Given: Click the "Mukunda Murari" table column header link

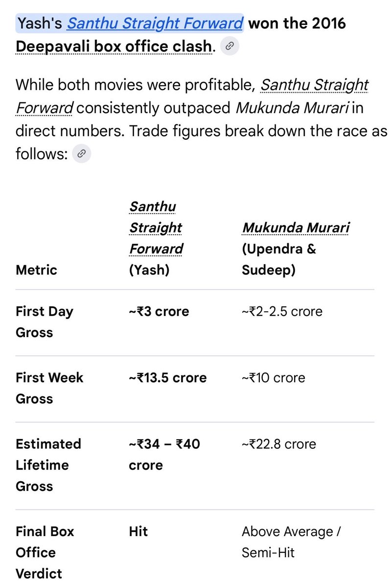Looking at the screenshot, I should 296,227.
